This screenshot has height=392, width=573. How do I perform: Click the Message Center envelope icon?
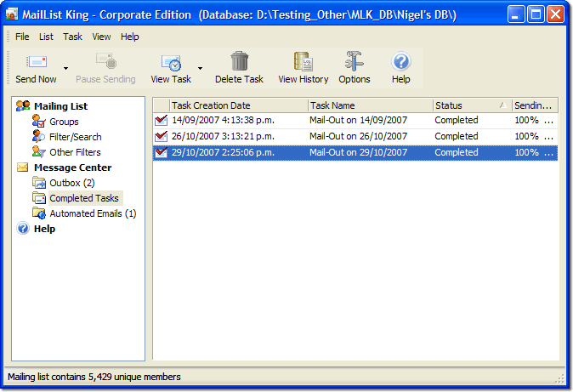point(23,168)
